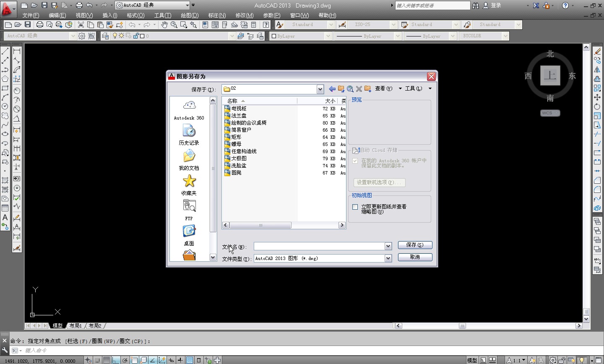
Task: Switch to the Layout1 tab
Action: coord(75,326)
